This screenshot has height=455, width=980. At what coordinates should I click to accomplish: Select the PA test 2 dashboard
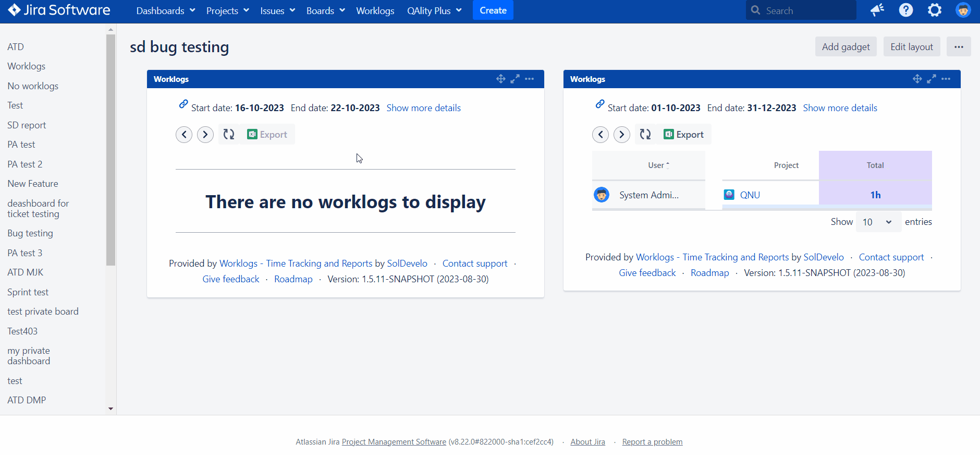tap(25, 164)
